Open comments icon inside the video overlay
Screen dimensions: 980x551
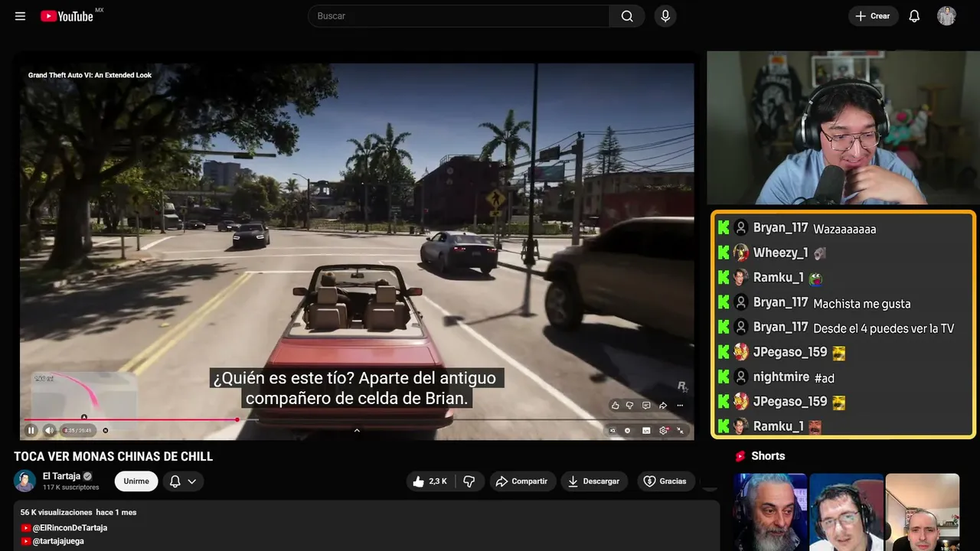(646, 406)
